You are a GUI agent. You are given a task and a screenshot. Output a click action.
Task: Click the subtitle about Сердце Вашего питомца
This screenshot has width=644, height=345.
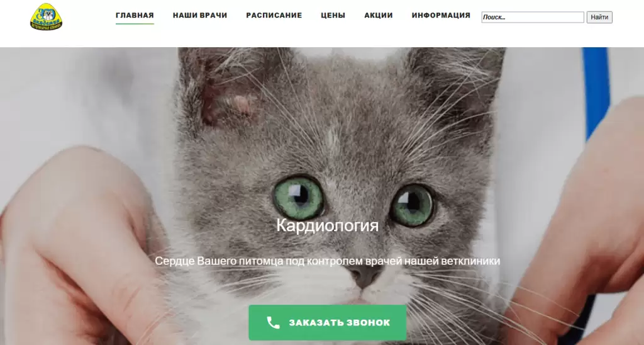(x=327, y=261)
